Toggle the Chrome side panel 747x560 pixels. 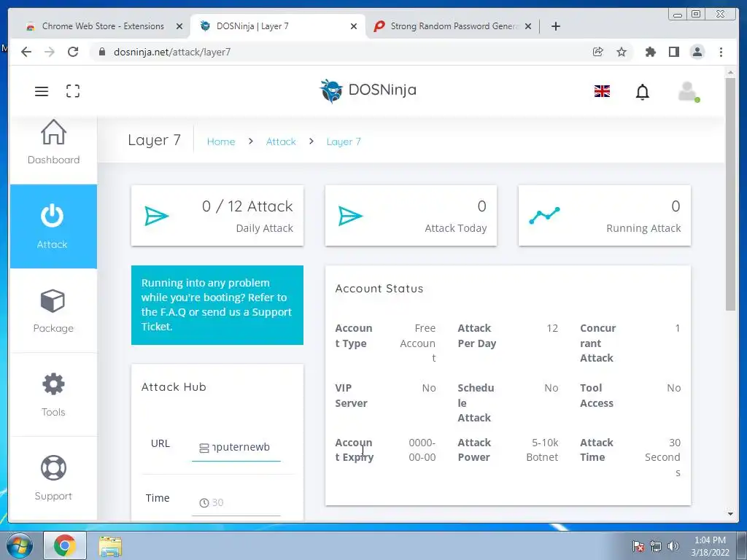673,52
